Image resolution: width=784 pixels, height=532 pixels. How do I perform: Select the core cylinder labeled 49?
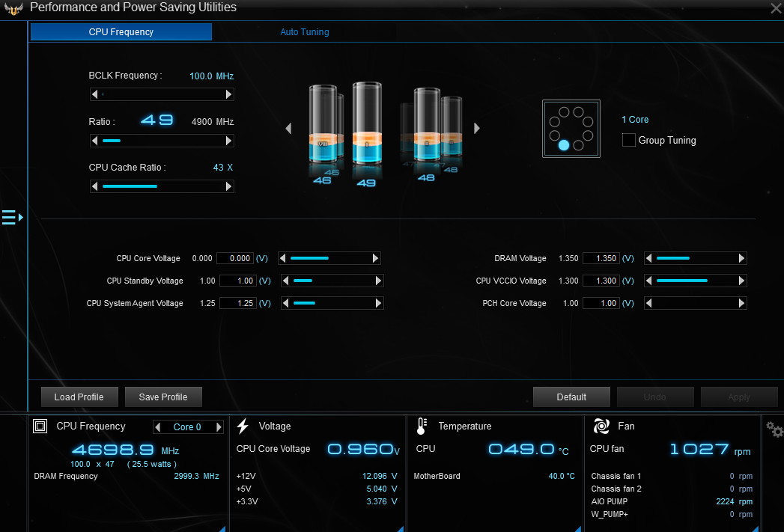(x=367, y=123)
